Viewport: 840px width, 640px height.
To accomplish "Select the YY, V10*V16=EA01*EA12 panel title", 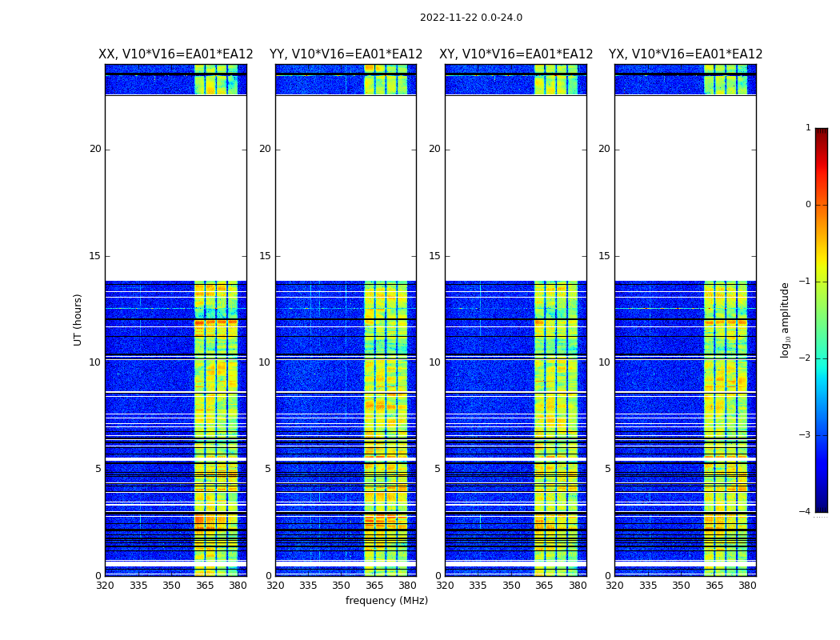I will pyautogui.click(x=346, y=54).
